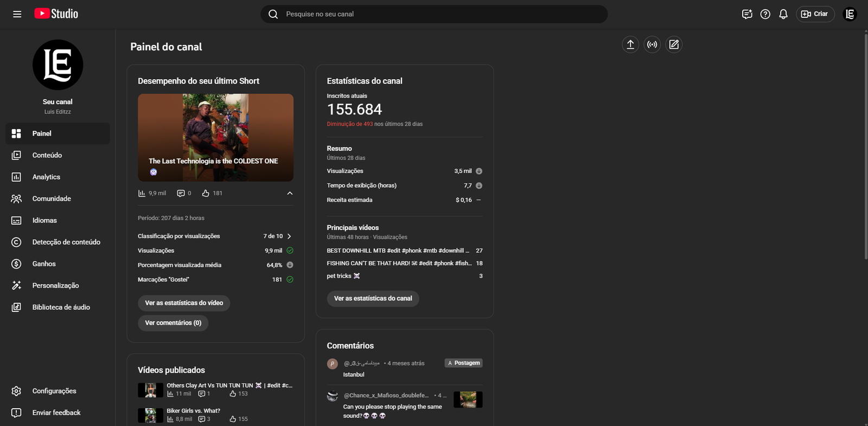Open FISHING CAN'T BE THAT HARD video link
Viewport: 868px width, 426px height.
(399, 263)
